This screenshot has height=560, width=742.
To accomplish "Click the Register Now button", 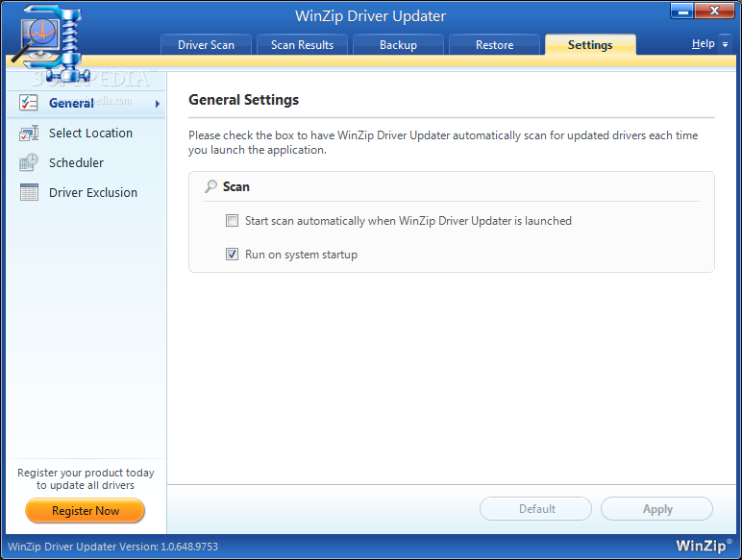I will (x=86, y=511).
